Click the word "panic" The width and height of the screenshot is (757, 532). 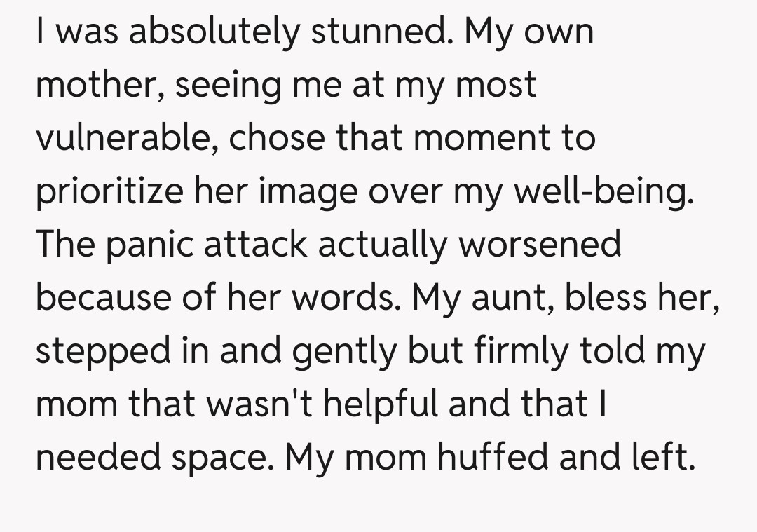click(146, 245)
